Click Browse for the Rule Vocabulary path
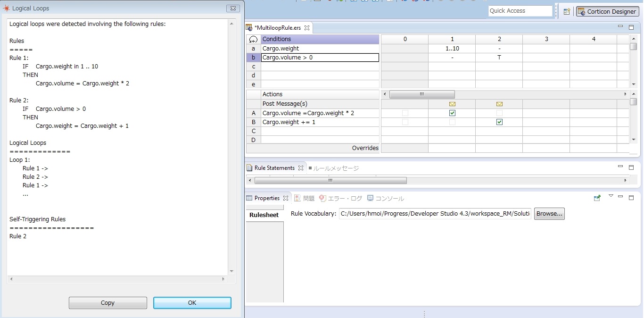The image size is (644, 318). point(549,214)
